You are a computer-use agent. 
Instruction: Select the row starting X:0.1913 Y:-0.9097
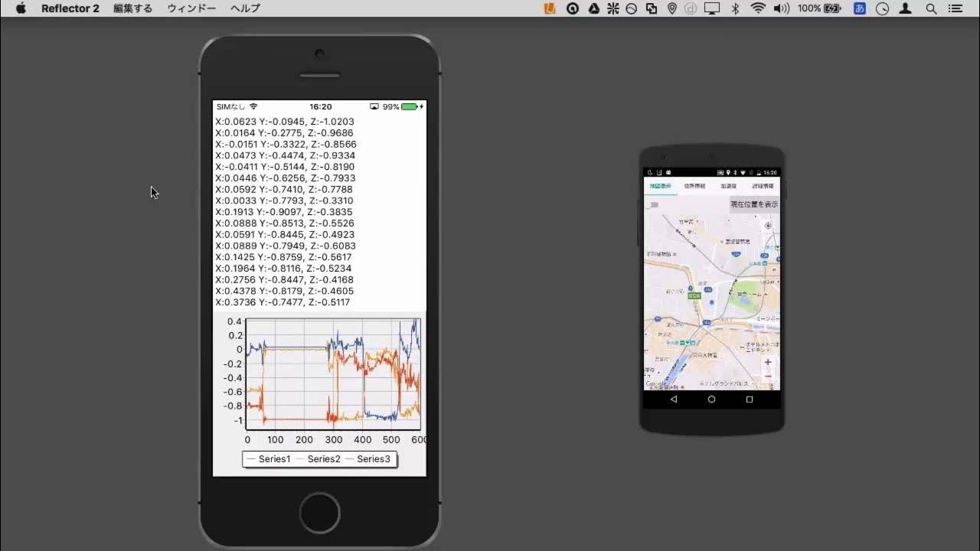coord(284,212)
